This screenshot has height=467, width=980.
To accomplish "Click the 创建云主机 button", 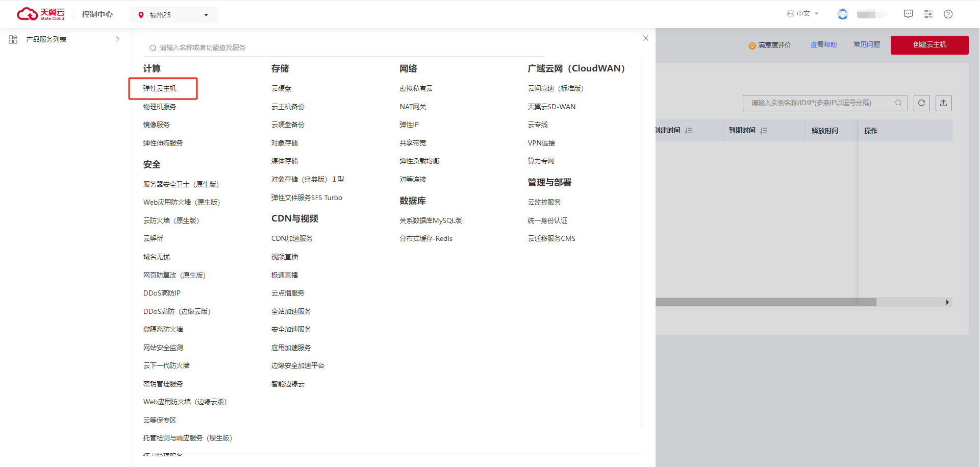I will (x=929, y=45).
